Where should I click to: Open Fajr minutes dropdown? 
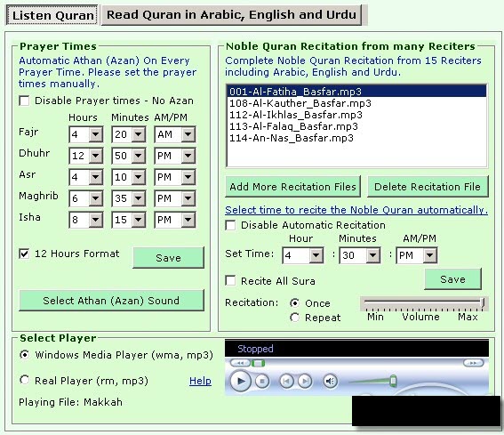tap(138, 134)
